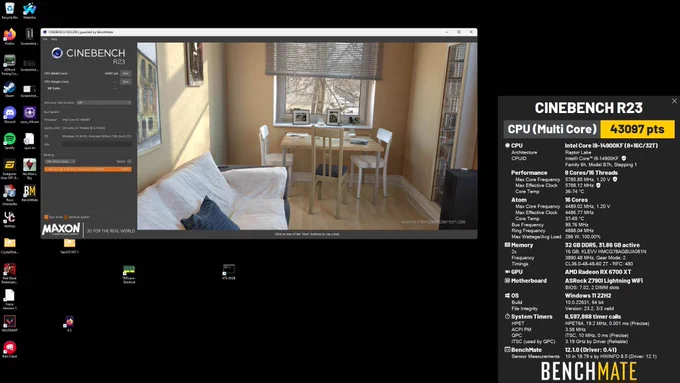Click the Cinebench logo sphere icon
This screenshot has width=680, height=383.
tap(57, 53)
